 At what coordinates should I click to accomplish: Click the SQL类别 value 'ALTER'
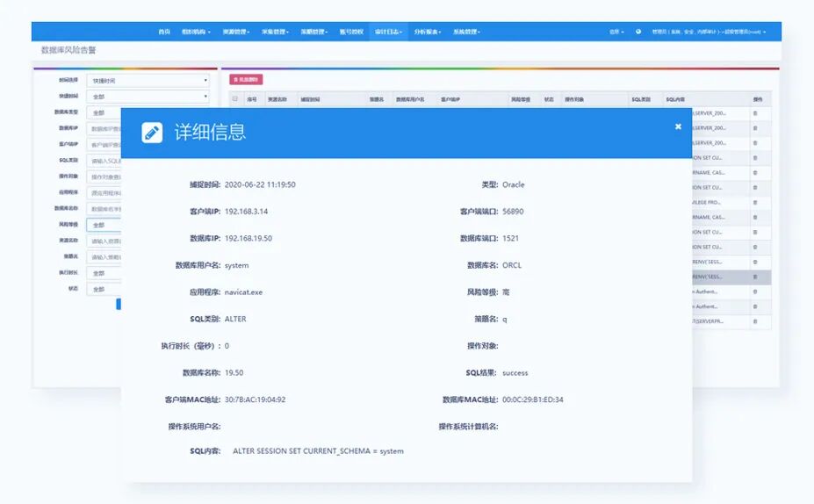tap(235, 319)
